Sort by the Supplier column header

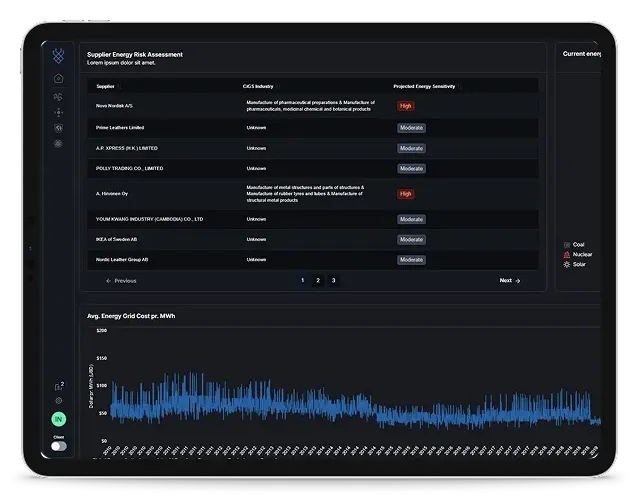[106, 86]
